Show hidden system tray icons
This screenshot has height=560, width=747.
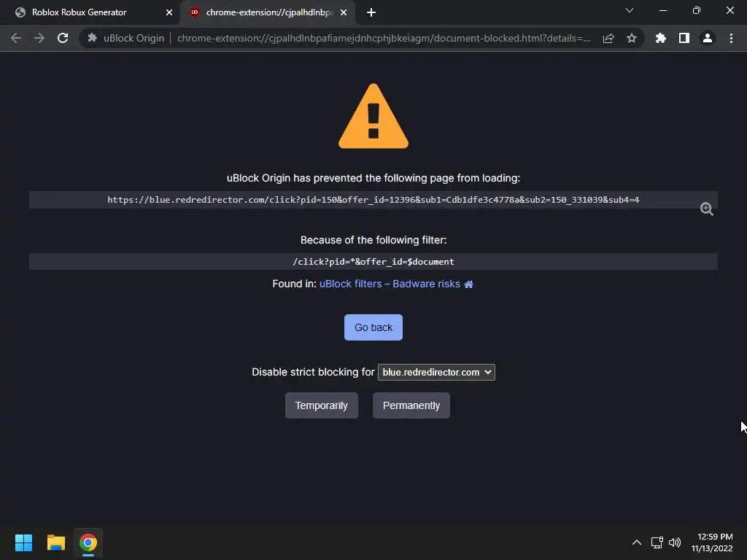(x=636, y=542)
